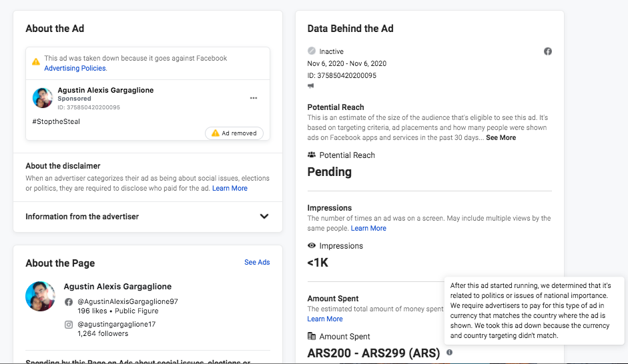Click the page avatar in About the Page
Viewport: 628px width, 364px height.
pos(41,296)
